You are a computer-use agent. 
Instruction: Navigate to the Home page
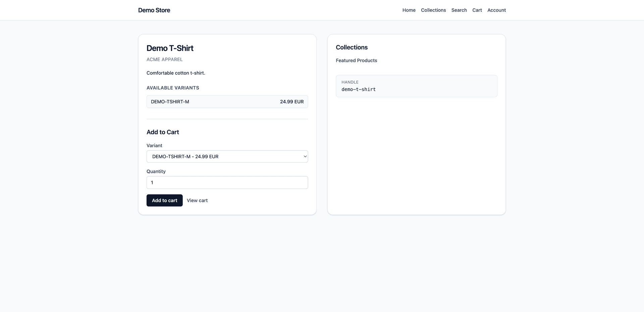[x=409, y=10]
